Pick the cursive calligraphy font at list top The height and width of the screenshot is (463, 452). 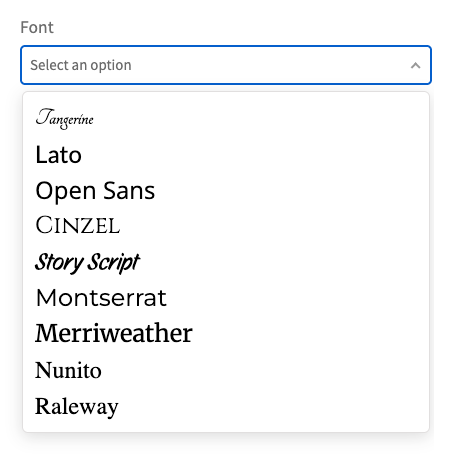tap(226, 119)
